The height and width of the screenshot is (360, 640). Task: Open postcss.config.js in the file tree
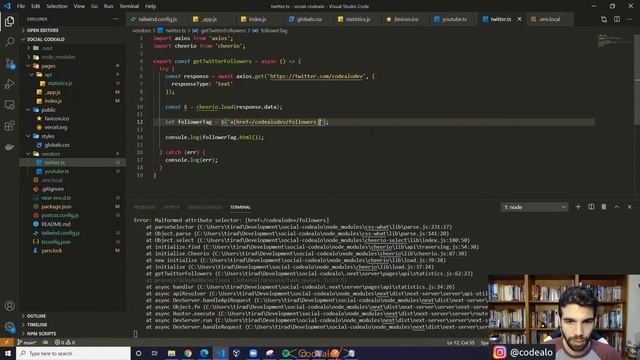coord(60,215)
